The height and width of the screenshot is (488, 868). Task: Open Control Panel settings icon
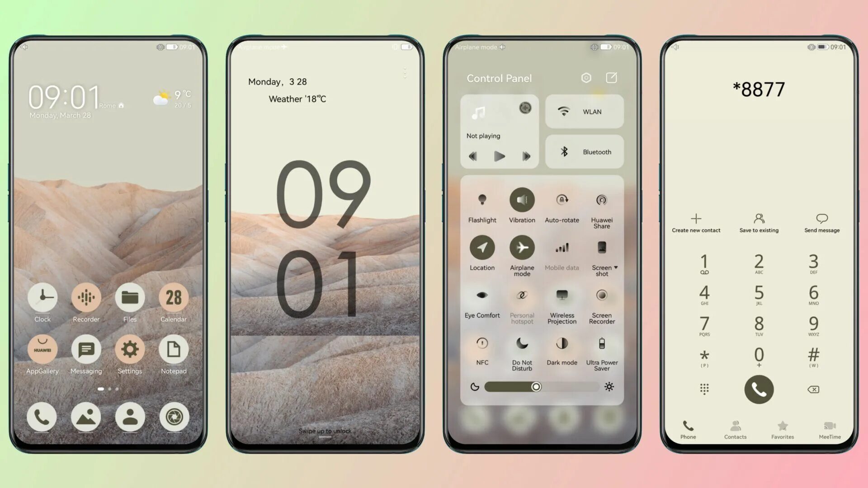587,78
